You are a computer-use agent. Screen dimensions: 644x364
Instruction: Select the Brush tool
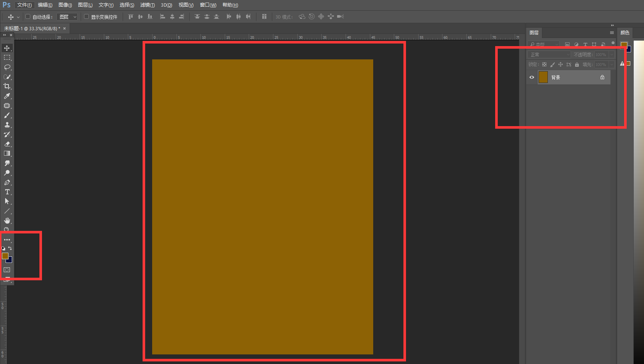click(7, 115)
